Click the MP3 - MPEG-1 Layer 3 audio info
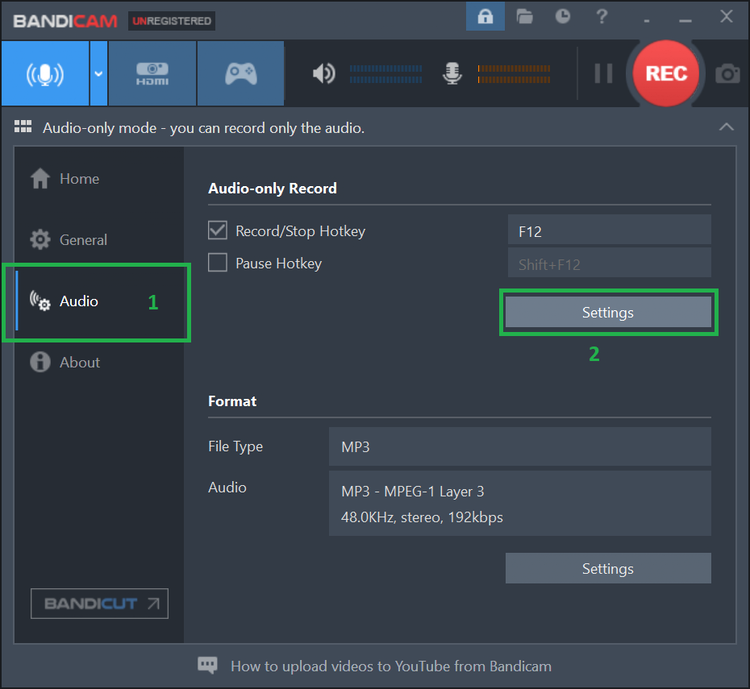Screen dimensions: 750x689 (x=412, y=491)
